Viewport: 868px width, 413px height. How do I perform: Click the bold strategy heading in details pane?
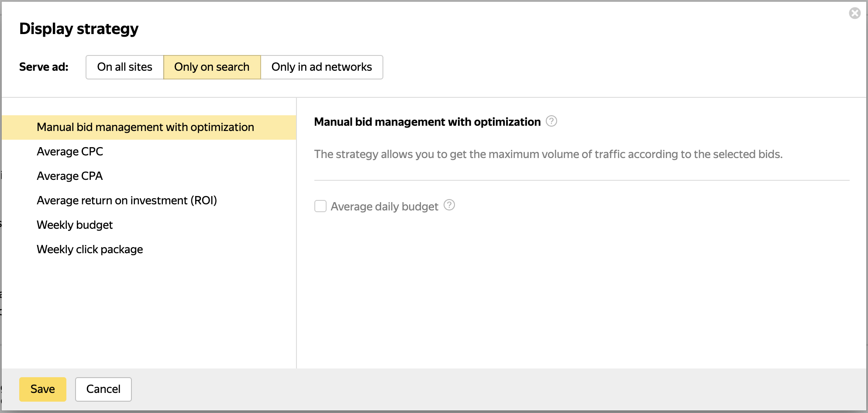(427, 122)
